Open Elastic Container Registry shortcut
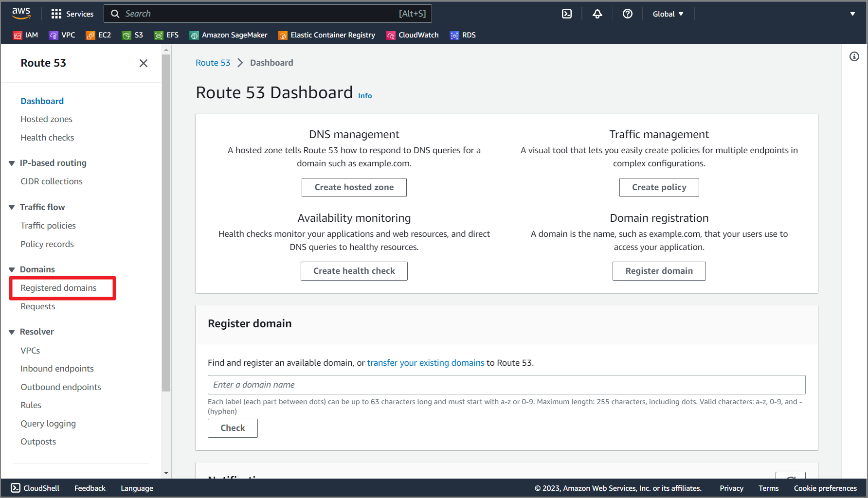The image size is (868, 498). point(326,35)
